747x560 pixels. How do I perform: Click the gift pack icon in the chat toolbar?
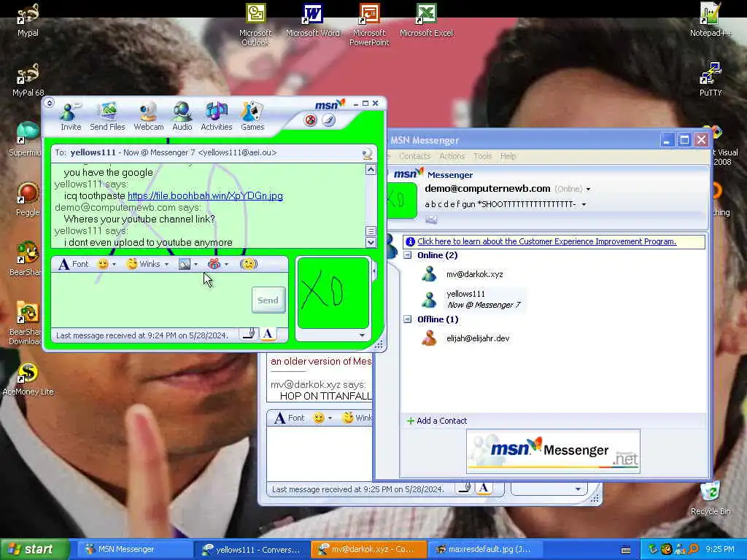tap(214, 264)
